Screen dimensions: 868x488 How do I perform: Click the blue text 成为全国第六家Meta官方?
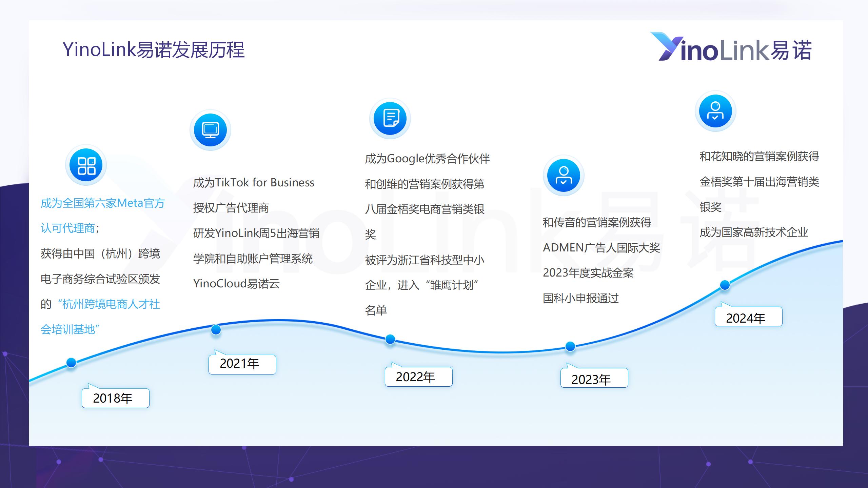point(103,203)
